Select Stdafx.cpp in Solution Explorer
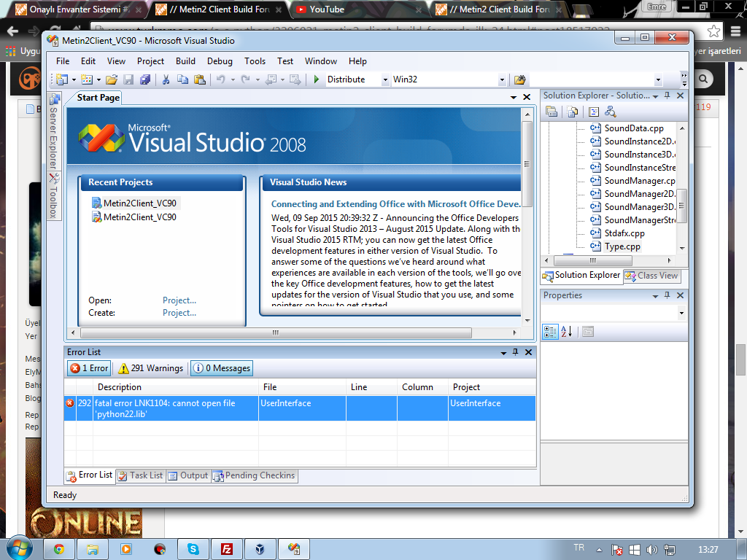This screenshot has height=560, width=747. pyautogui.click(x=624, y=233)
